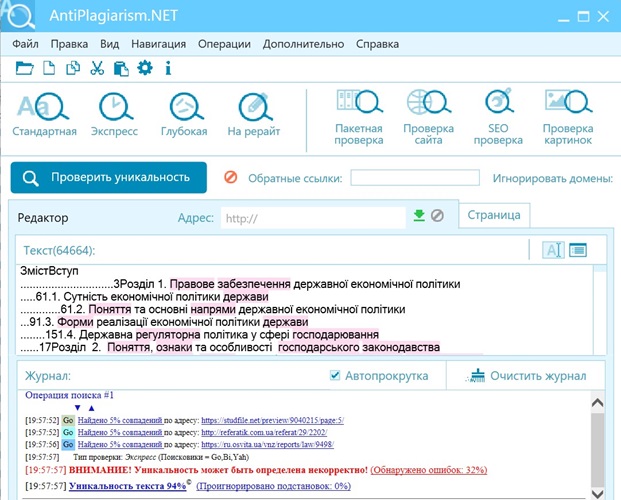Open ru.osvita.ua reports link
This screenshot has height=500, width=621.
tap(267, 445)
